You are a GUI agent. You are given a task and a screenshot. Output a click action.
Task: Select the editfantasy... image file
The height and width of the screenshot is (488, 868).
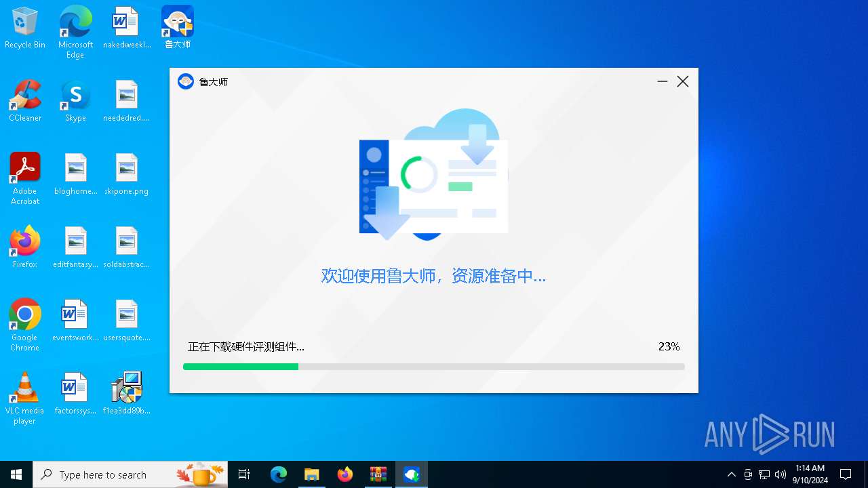pos(75,247)
